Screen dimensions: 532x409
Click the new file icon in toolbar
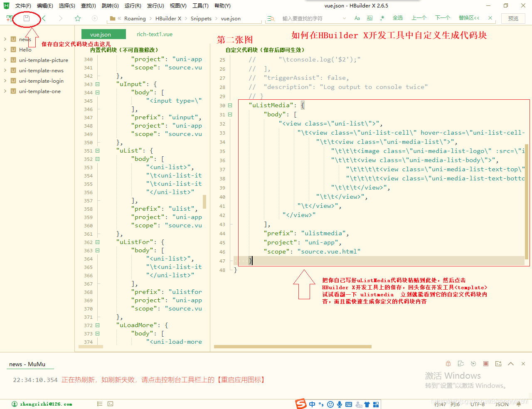click(9, 18)
